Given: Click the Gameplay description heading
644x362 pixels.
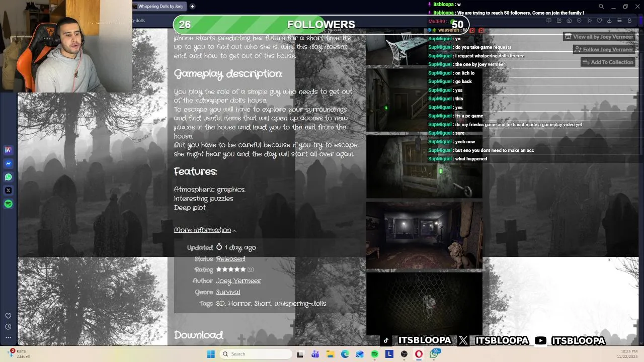Looking at the screenshot, I should pyautogui.click(x=228, y=74).
